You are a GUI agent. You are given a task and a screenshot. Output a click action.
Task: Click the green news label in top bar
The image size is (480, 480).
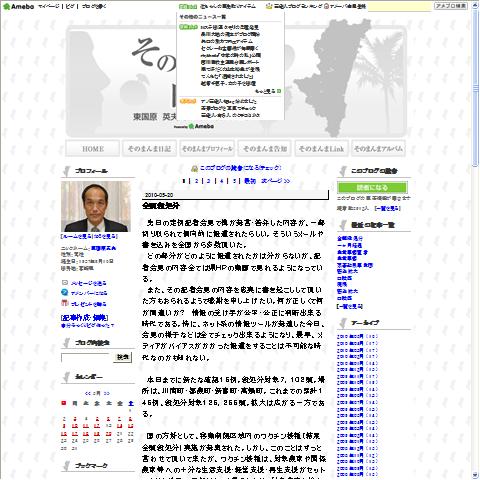(x=188, y=6)
